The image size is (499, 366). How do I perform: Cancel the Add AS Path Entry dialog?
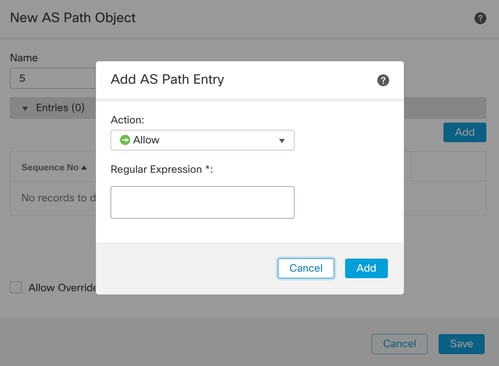pos(306,268)
